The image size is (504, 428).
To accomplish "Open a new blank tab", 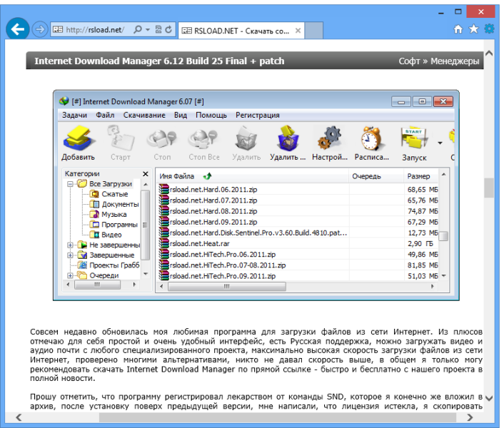I will 314,31.
